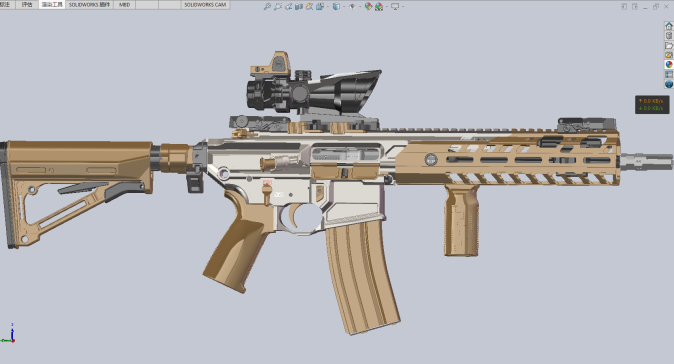This screenshot has height=364, width=674.
Task: Open SOLIDWORKS Resources home icon in task pane
Action: [669, 26]
